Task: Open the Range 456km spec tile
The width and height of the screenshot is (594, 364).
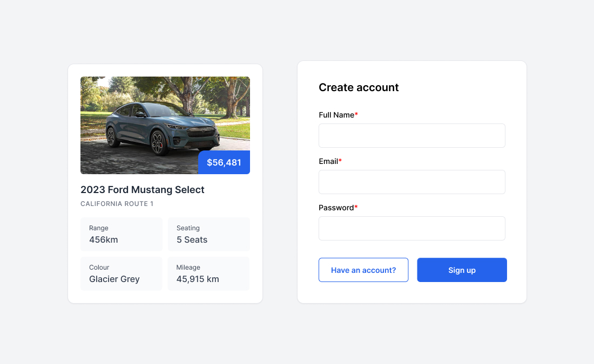Action: pyautogui.click(x=121, y=234)
